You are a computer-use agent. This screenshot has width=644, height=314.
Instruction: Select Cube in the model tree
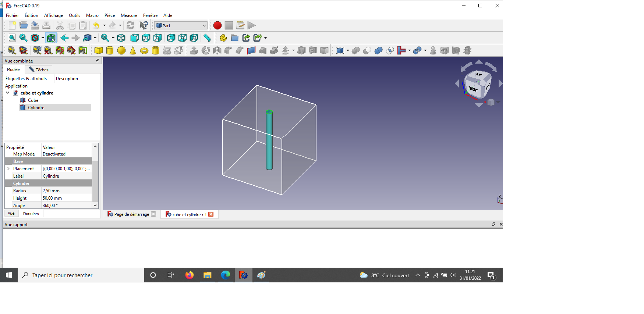click(x=33, y=100)
